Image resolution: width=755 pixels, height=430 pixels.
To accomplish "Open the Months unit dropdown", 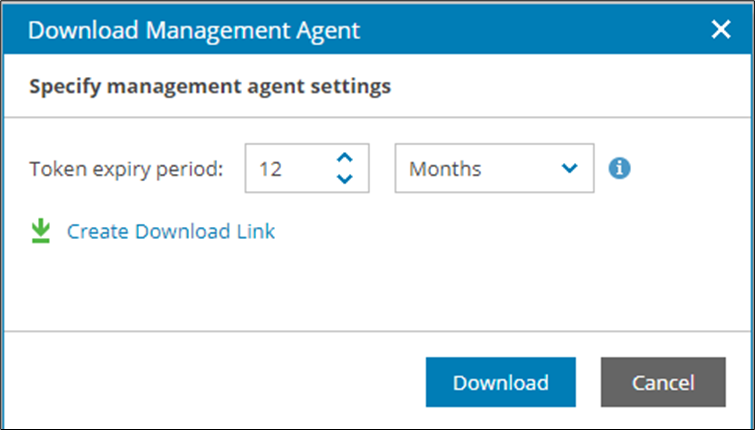I will coord(495,169).
